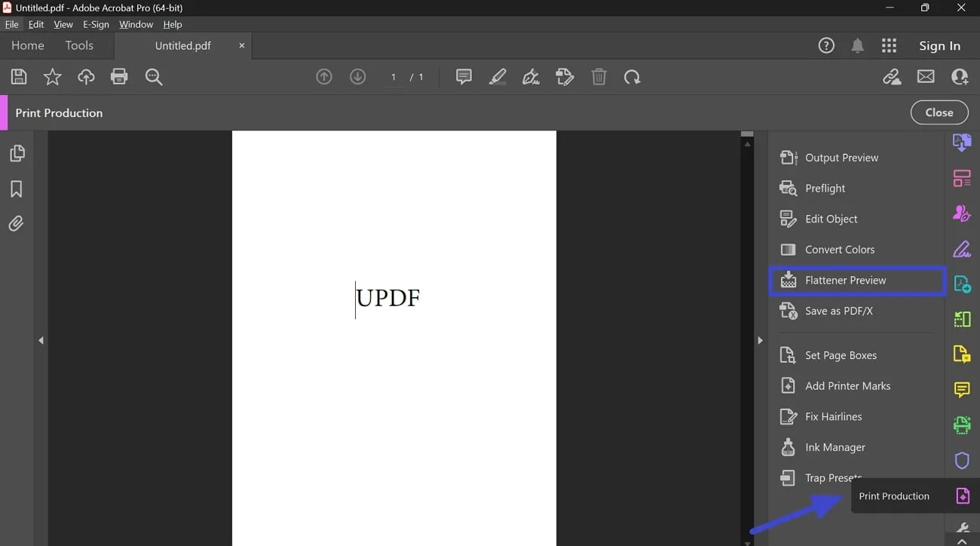Open the E-Sign menu

[x=96, y=24]
